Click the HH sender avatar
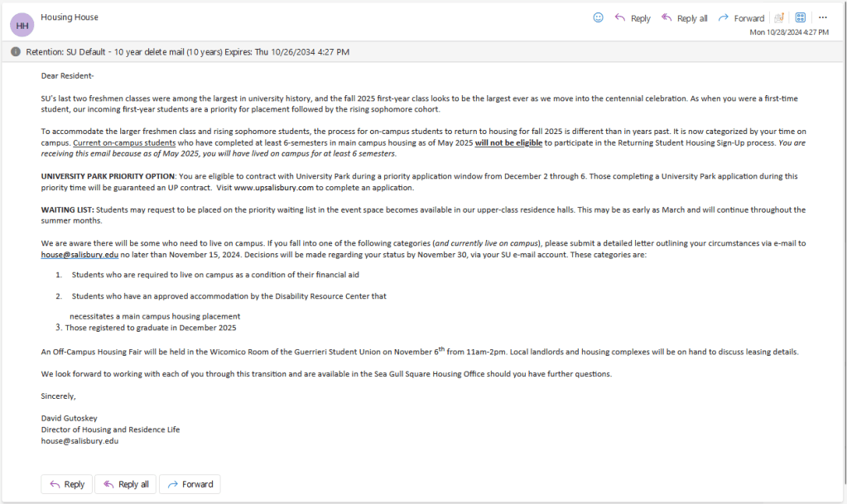The width and height of the screenshot is (847, 504). point(22,25)
